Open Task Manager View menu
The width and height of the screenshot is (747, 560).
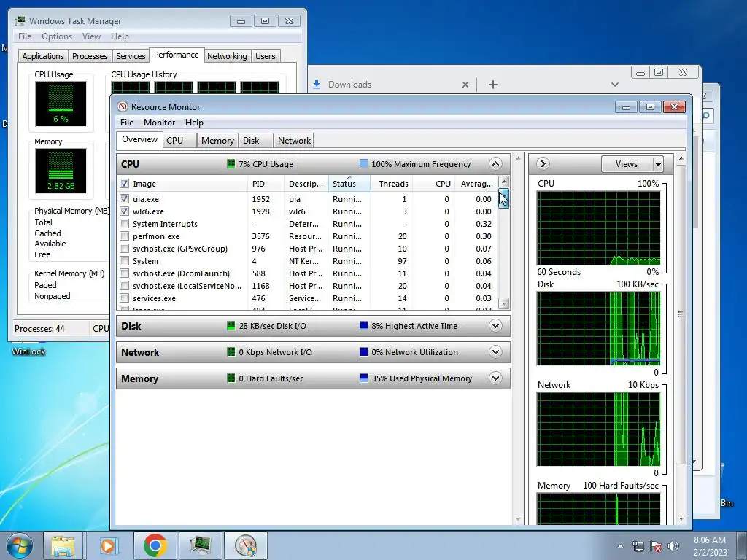tap(91, 36)
